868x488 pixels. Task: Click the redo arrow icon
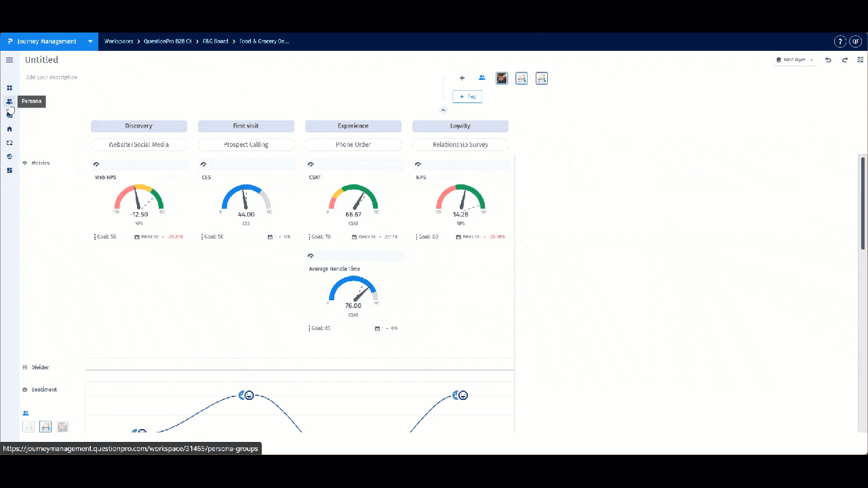[x=845, y=60]
